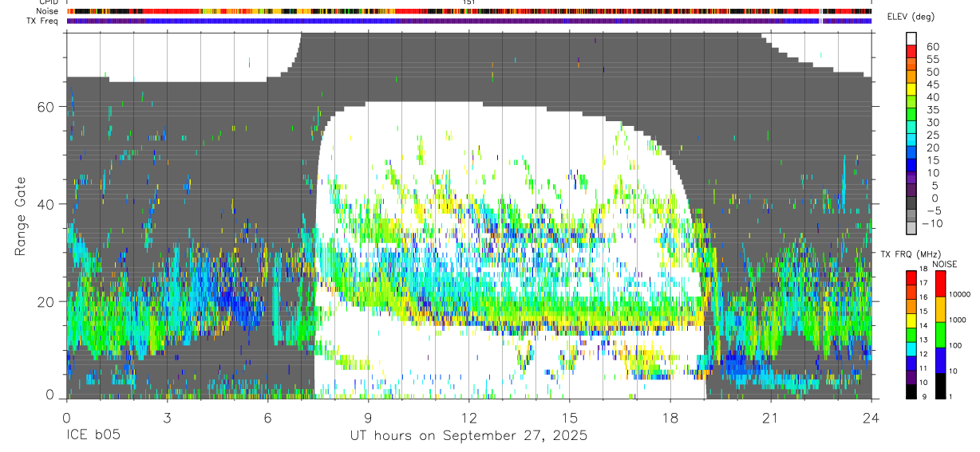Click the "14" value on TX FRQ scale

922,325
